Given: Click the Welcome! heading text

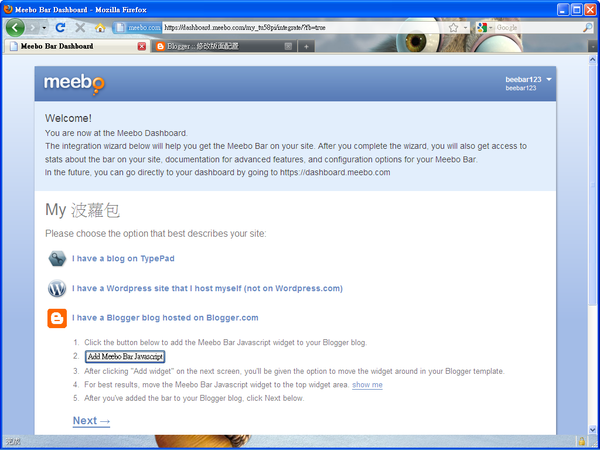Looking at the screenshot, I should pos(68,118).
